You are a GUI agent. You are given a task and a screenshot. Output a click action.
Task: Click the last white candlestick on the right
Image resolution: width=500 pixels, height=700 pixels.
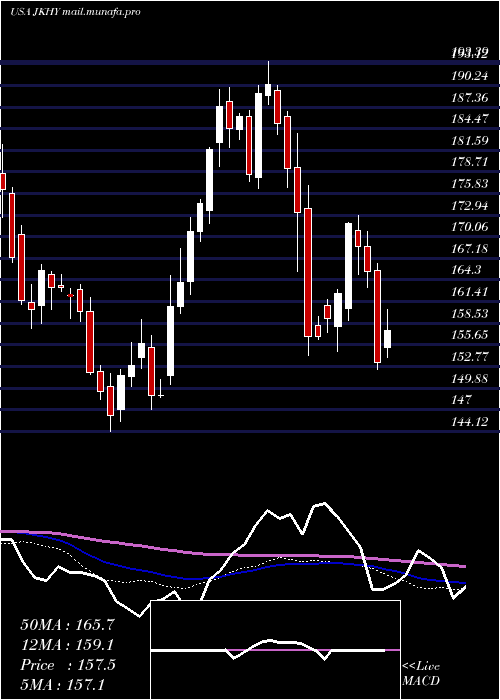tap(387, 339)
